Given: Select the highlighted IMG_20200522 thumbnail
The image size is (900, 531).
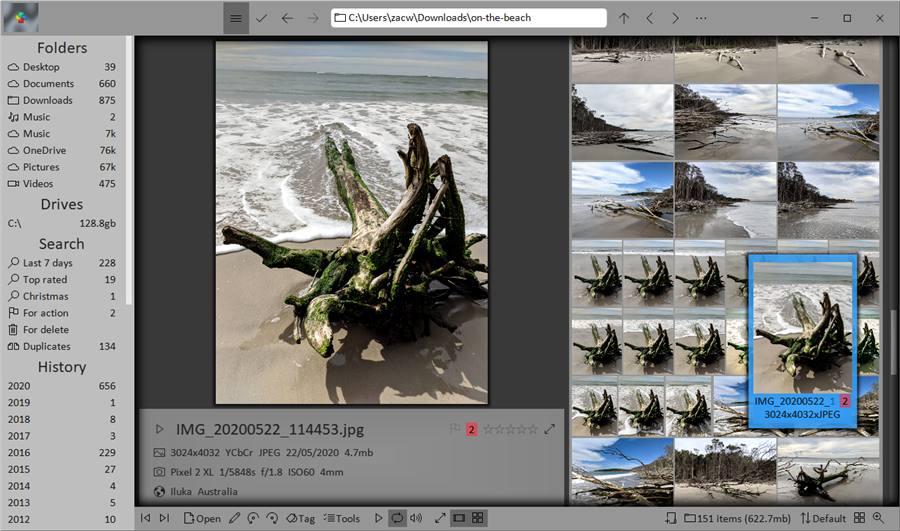Looking at the screenshot, I should tap(802, 341).
